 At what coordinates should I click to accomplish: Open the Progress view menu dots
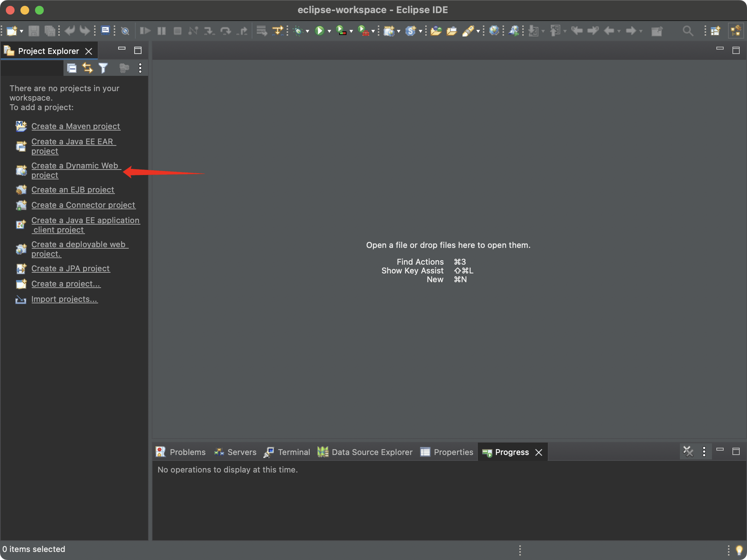coord(704,452)
